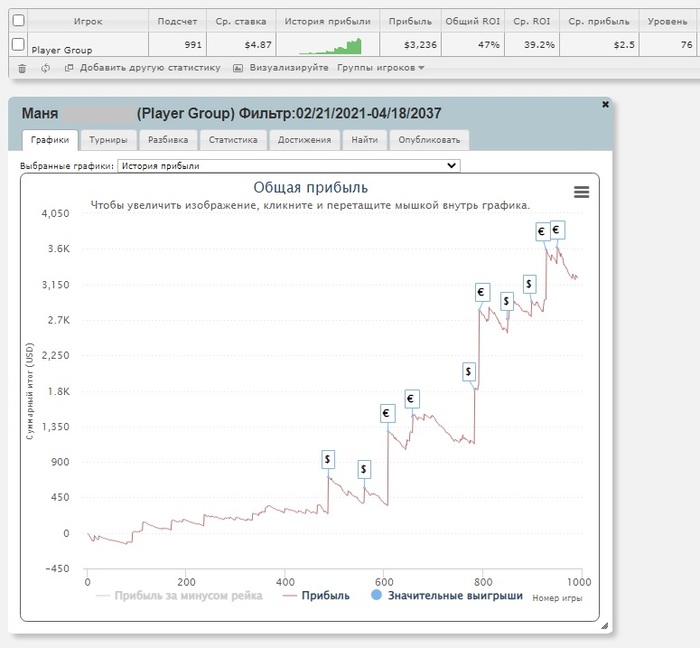Screen dimensions: 700x648
Task: Sort by the Ср. прибыль column
Action: tap(599, 21)
